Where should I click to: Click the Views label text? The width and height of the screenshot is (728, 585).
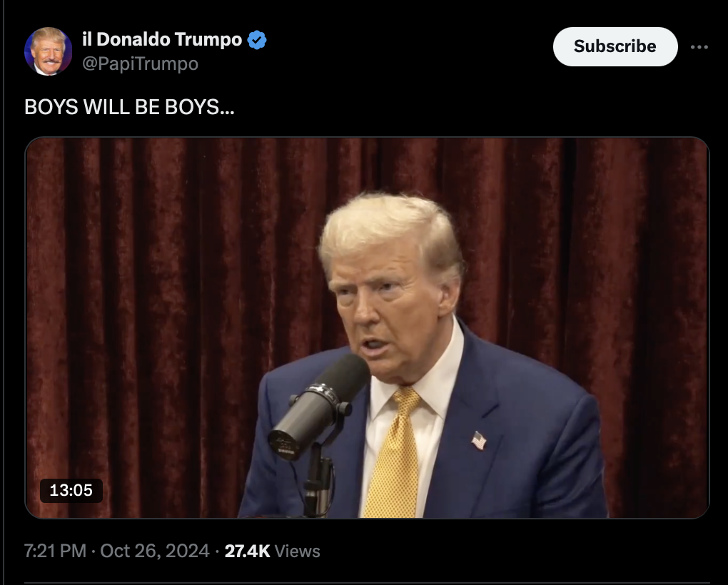297,551
